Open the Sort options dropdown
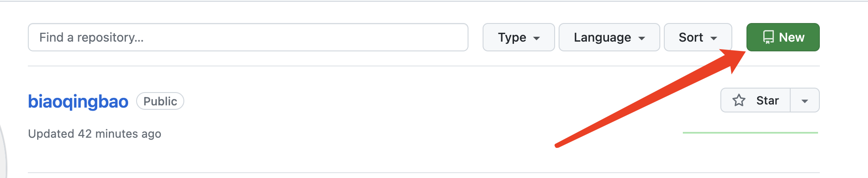868x178 pixels. point(697,38)
